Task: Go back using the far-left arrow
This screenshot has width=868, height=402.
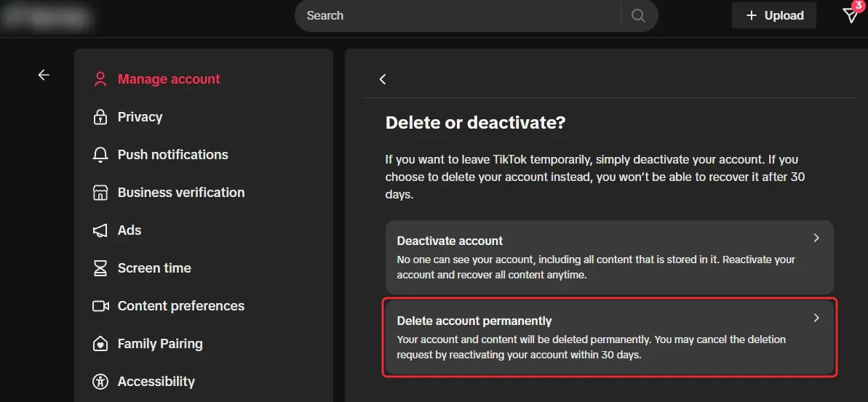Action: coord(44,75)
